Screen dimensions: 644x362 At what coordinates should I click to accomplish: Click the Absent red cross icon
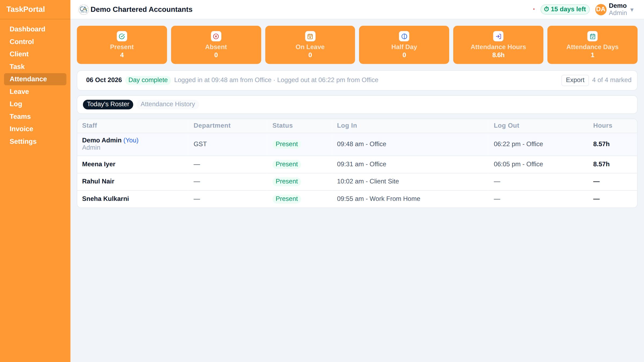click(x=216, y=36)
